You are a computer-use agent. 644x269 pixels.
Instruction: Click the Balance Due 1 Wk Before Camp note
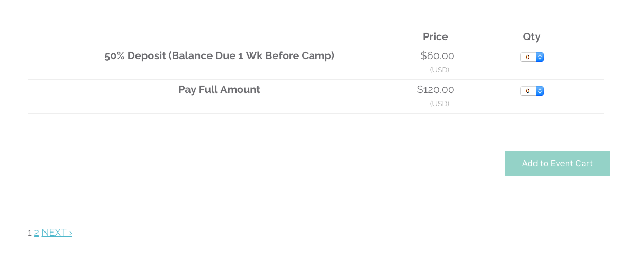[251, 55]
